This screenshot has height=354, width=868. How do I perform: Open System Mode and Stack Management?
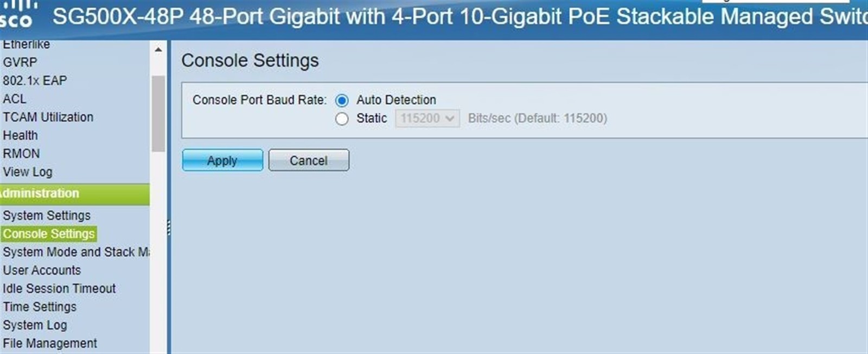(76, 252)
